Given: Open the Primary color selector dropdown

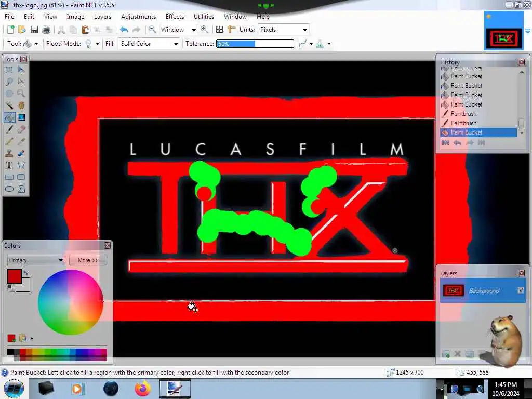Looking at the screenshot, I should [x=36, y=260].
